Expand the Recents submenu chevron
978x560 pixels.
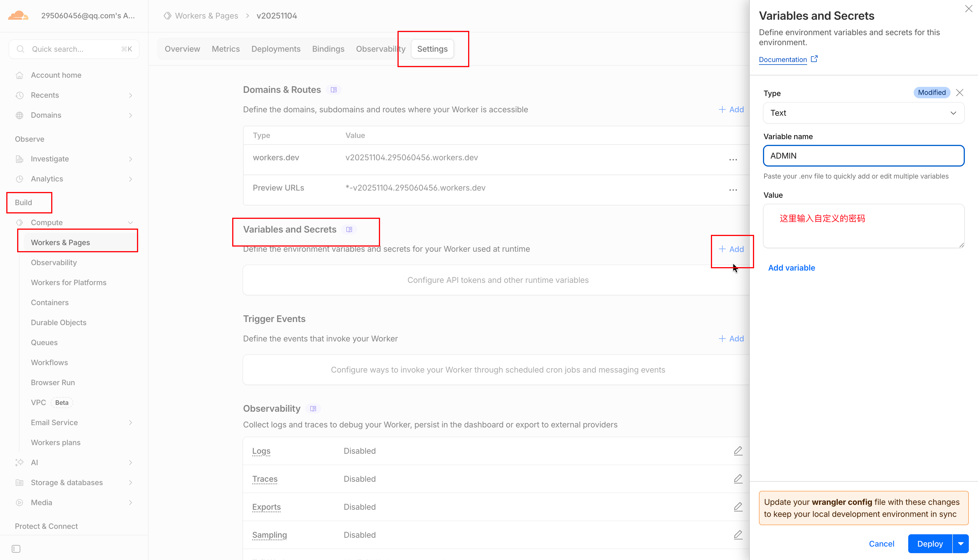130,95
